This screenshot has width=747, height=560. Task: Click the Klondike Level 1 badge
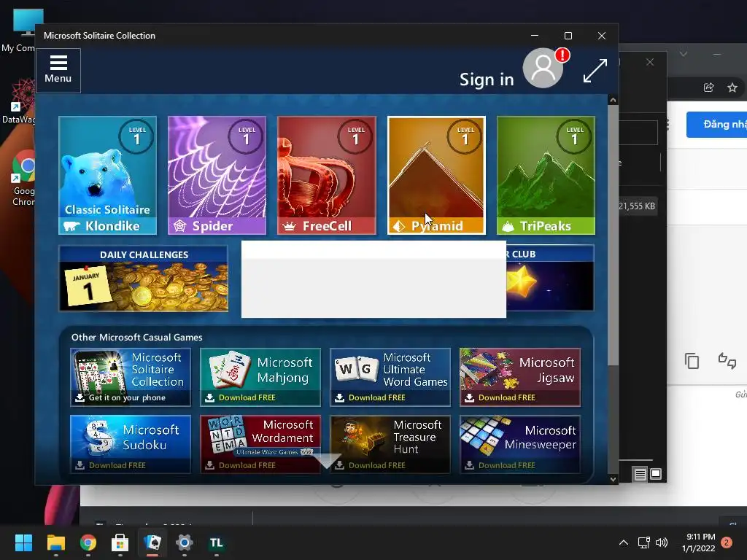pyautogui.click(x=136, y=136)
